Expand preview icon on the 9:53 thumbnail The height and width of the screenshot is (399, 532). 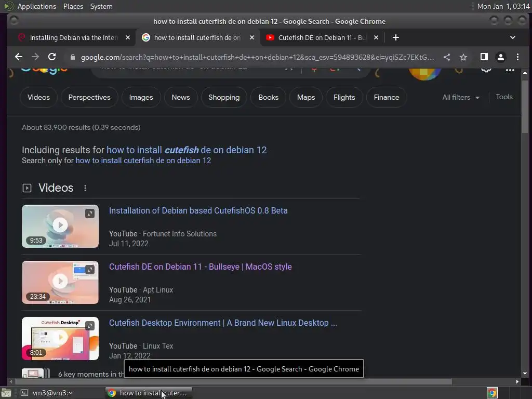(x=90, y=214)
